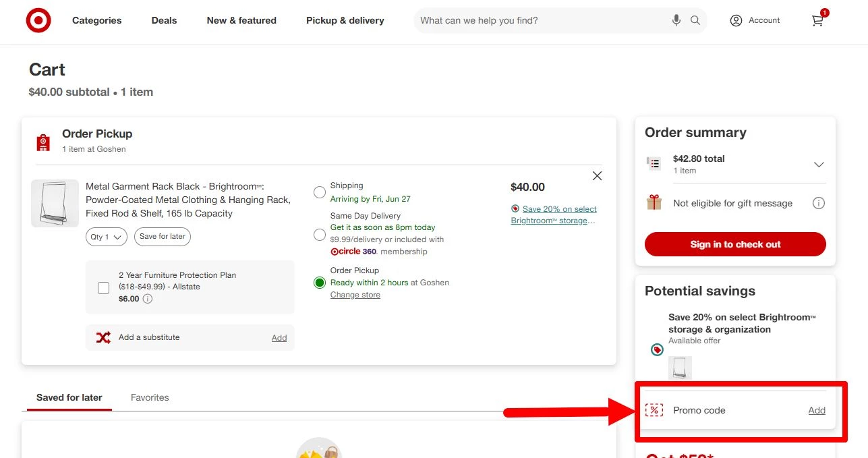Click the protection plan price info icon
This screenshot has width=868, height=458.
[x=147, y=299]
